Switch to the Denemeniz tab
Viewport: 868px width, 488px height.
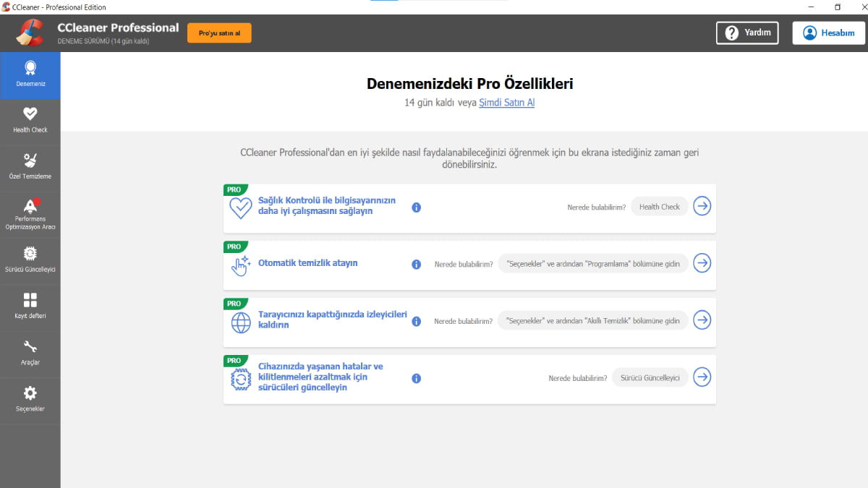click(x=30, y=75)
